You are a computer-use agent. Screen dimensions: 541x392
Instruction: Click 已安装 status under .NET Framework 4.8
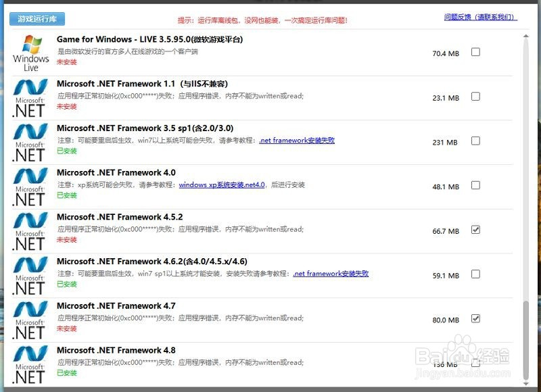tap(67, 373)
